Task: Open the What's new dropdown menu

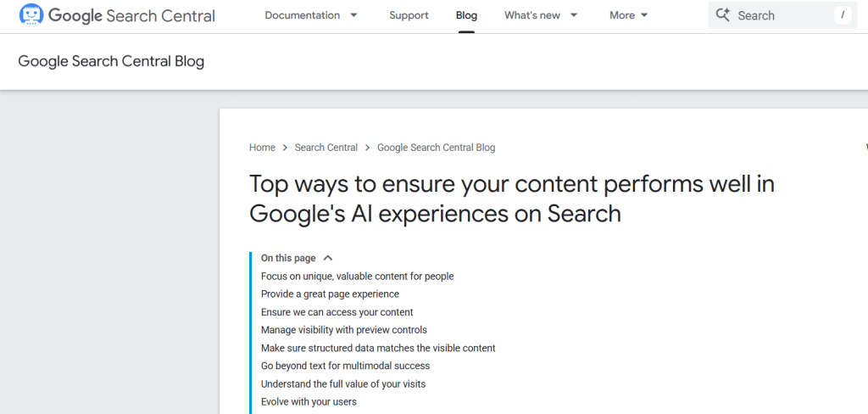Action: (541, 15)
